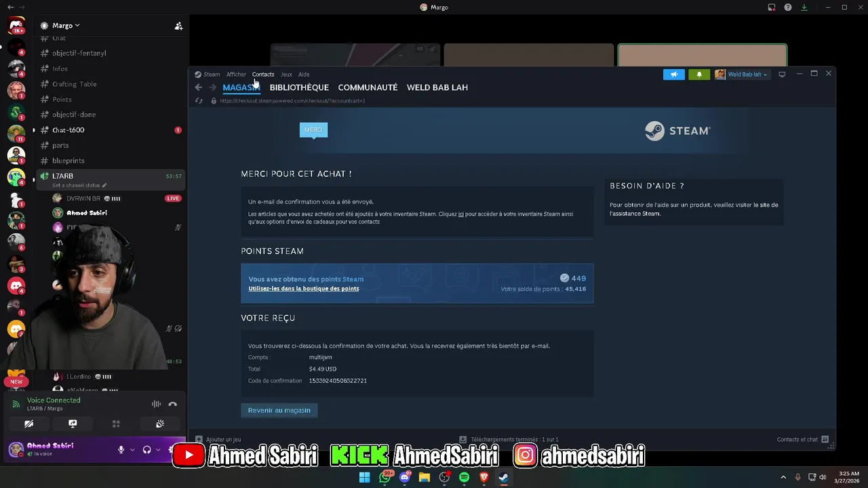Open the Infos channel

tap(60, 68)
